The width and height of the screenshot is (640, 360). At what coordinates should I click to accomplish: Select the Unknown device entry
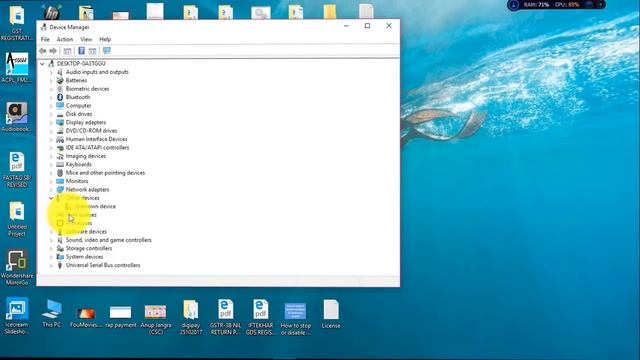click(x=95, y=207)
